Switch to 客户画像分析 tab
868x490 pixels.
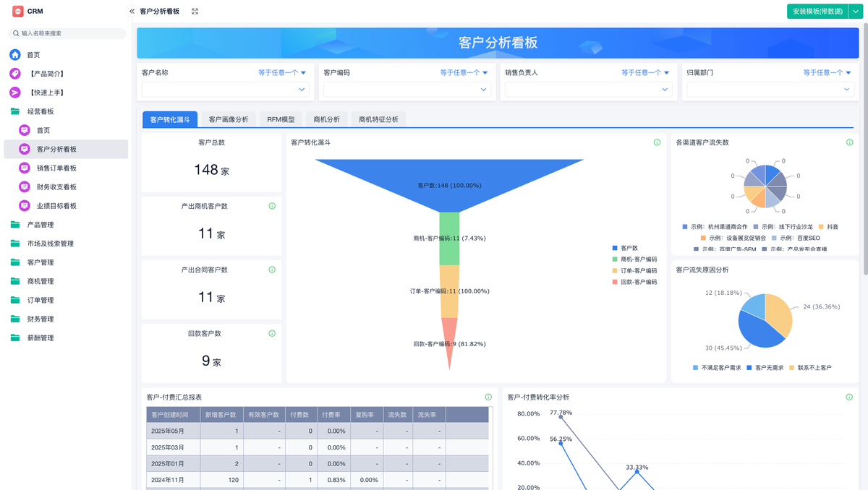pyautogui.click(x=229, y=119)
